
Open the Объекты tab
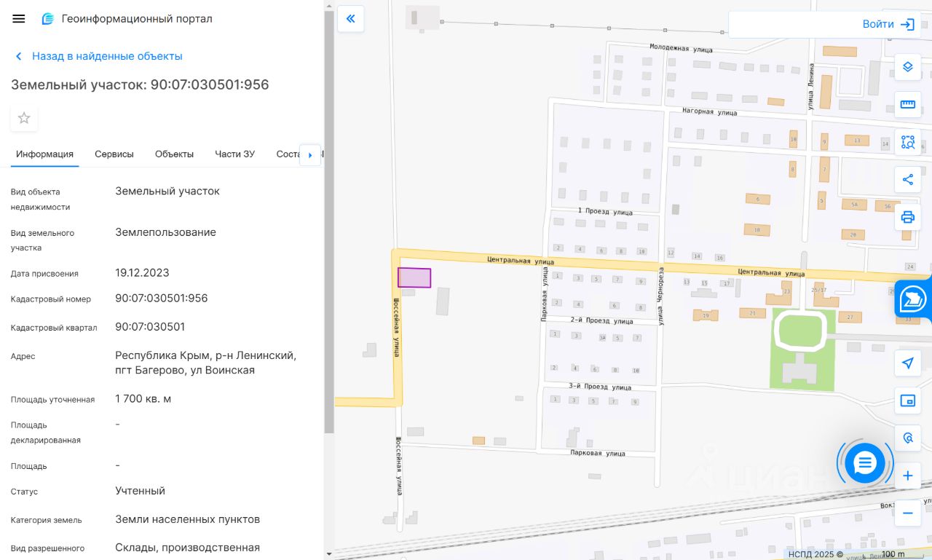174,154
